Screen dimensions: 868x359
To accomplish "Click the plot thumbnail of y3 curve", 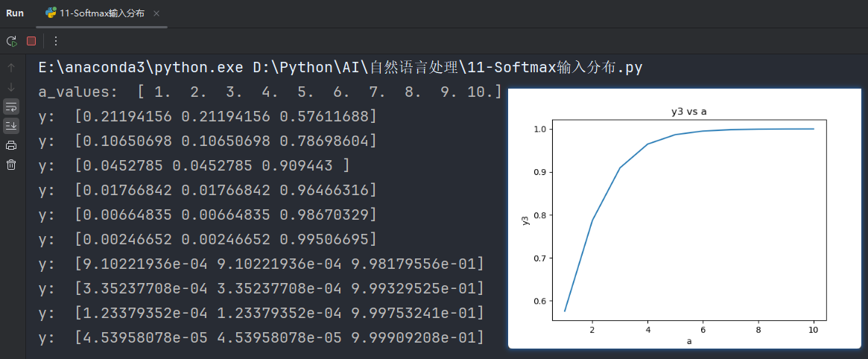I will pos(685,219).
